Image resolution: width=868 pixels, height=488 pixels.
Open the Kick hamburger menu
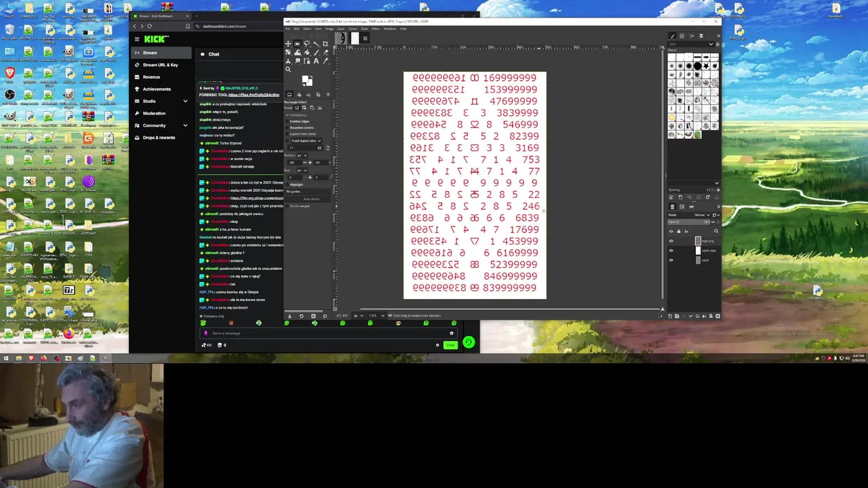pos(136,39)
